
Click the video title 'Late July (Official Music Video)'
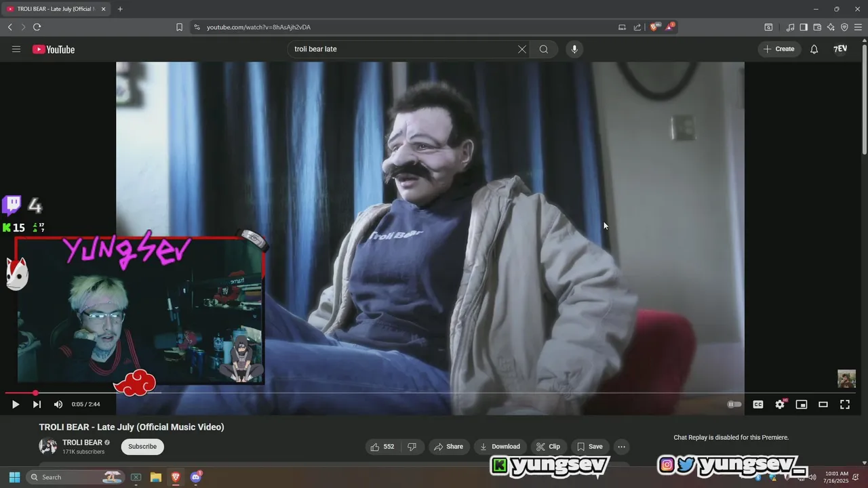pos(161,427)
